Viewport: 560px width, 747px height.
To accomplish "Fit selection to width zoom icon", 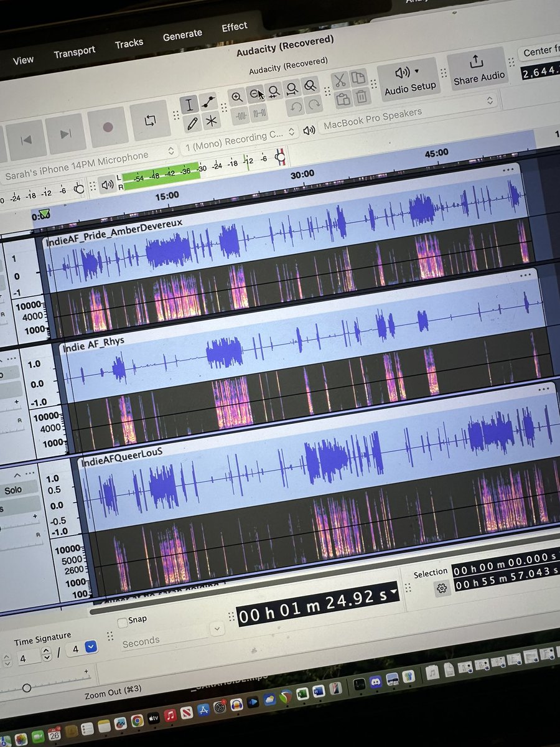I will point(273,92).
